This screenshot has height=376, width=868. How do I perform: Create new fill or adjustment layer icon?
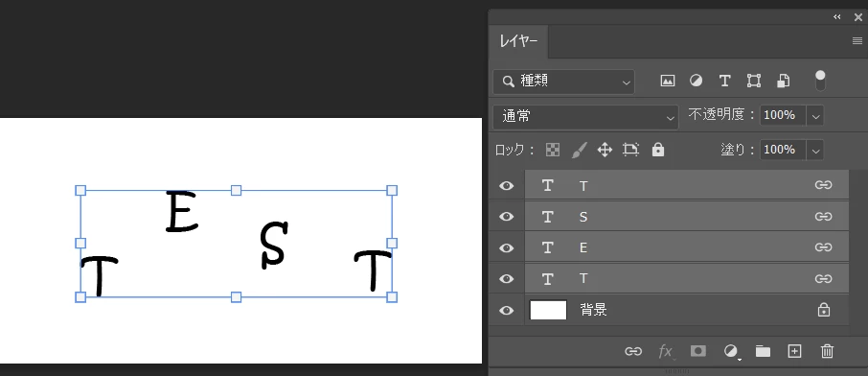[731, 351]
